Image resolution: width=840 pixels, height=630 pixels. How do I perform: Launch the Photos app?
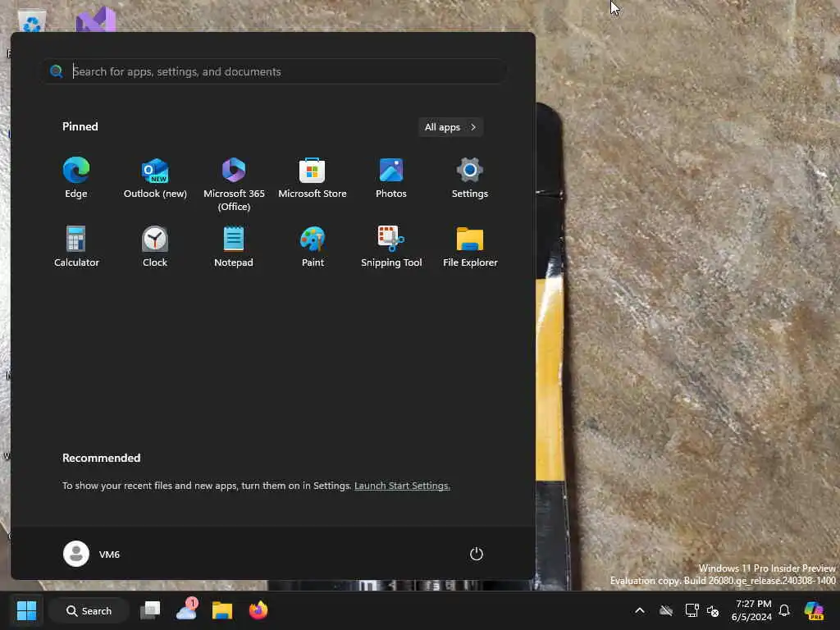click(x=391, y=178)
